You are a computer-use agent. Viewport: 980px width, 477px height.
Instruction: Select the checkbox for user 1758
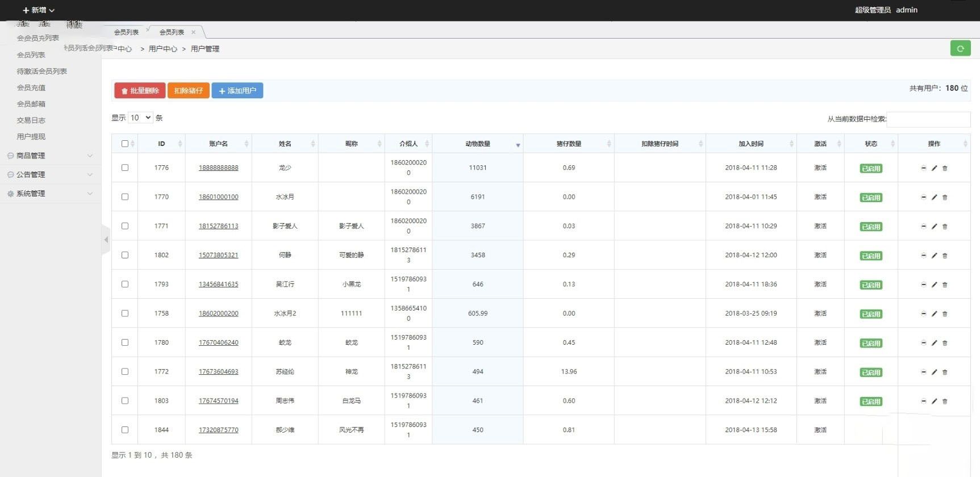coord(125,313)
